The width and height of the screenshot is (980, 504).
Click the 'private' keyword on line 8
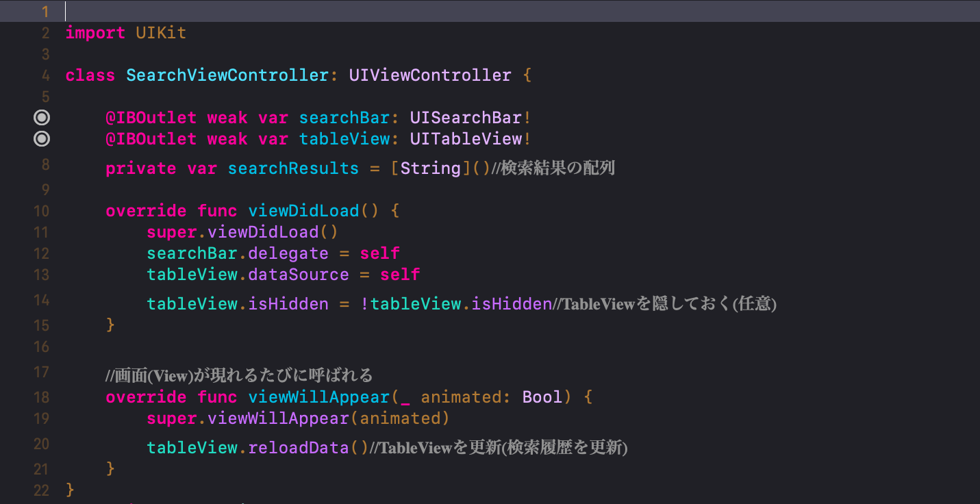[x=141, y=168]
